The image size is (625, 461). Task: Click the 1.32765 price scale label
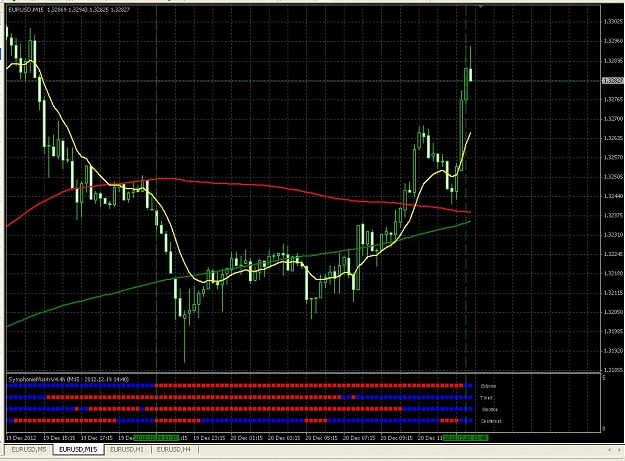pyautogui.click(x=613, y=99)
